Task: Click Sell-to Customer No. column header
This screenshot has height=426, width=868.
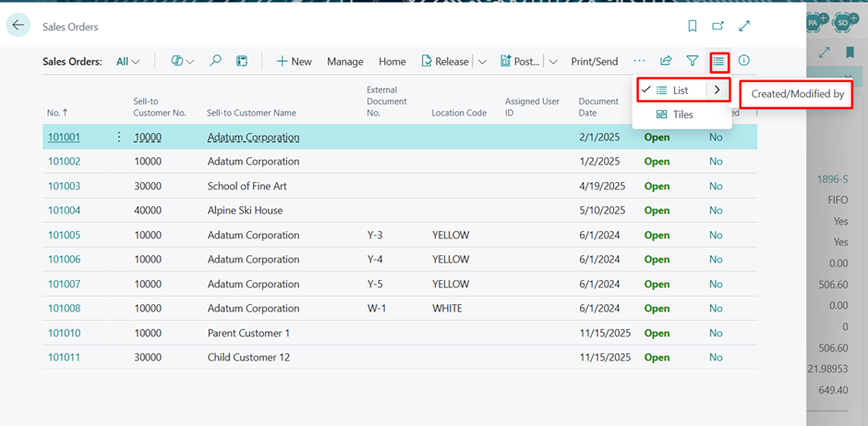Action: [x=160, y=107]
